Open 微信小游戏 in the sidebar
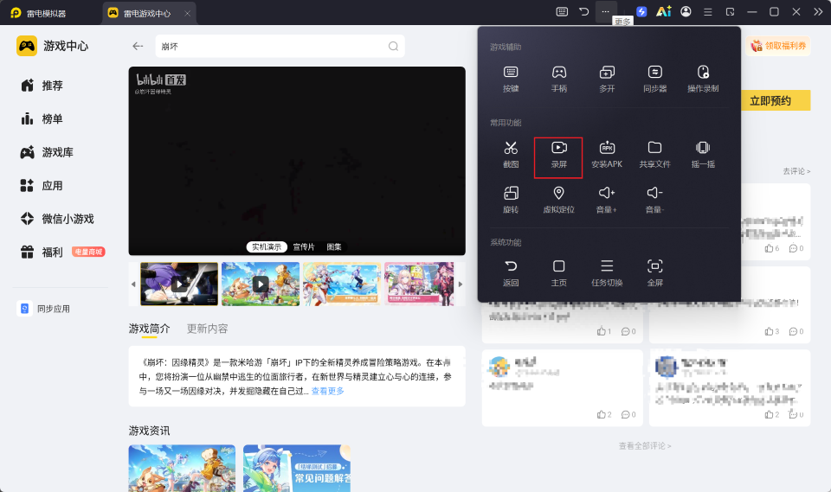This screenshot has height=492, width=831. pos(57,218)
